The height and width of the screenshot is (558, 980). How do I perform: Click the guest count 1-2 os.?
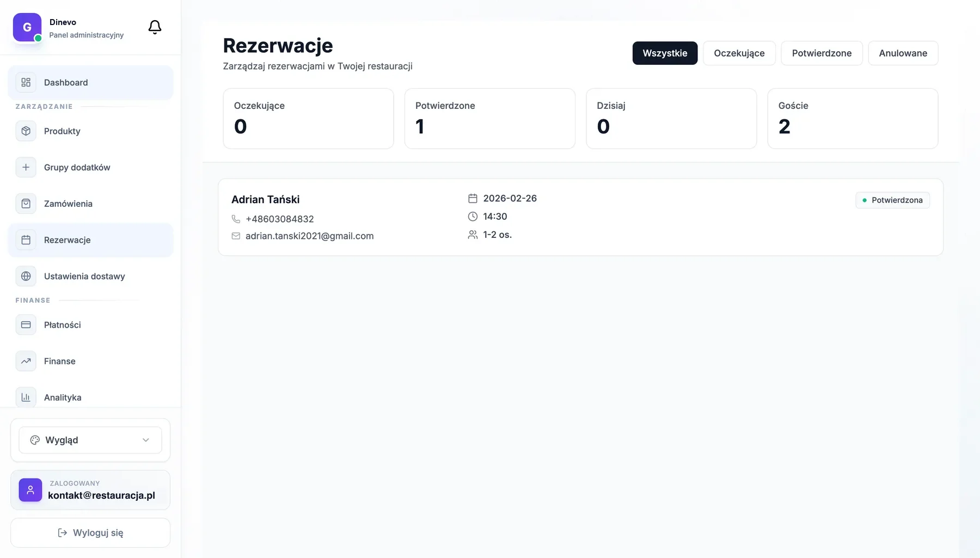(497, 235)
